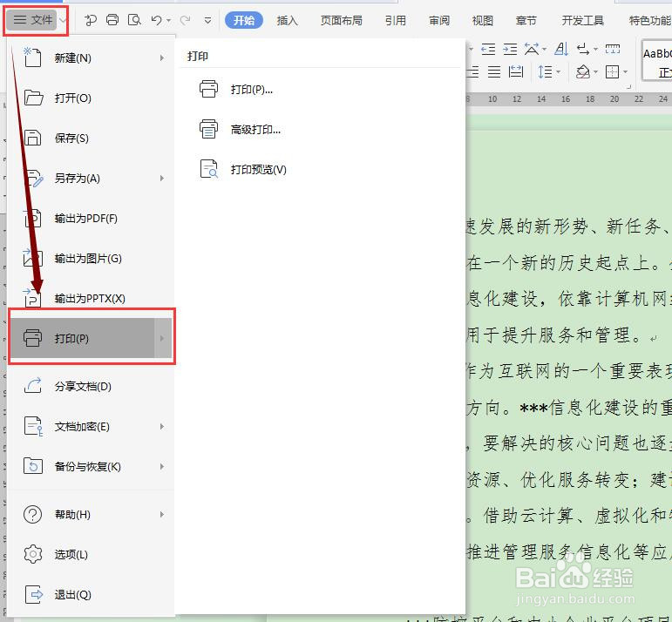The height and width of the screenshot is (622, 672).
Task: Switch to the 特色功能 tab
Action: [x=649, y=20]
